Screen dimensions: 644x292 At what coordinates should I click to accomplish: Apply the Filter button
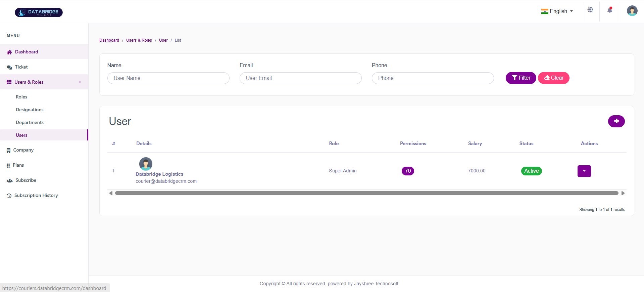pos(521,78)
